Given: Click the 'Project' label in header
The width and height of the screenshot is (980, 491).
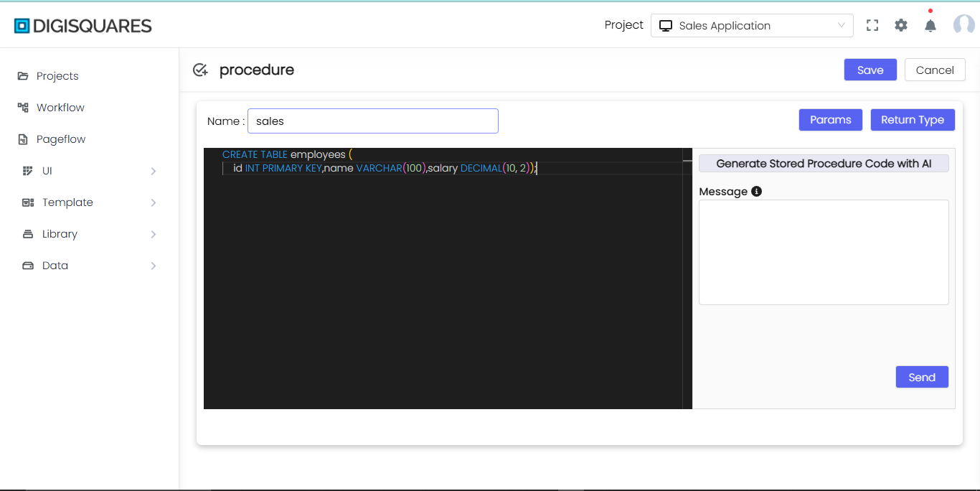Looking at the screenshot, I should (x=624, y=25).
